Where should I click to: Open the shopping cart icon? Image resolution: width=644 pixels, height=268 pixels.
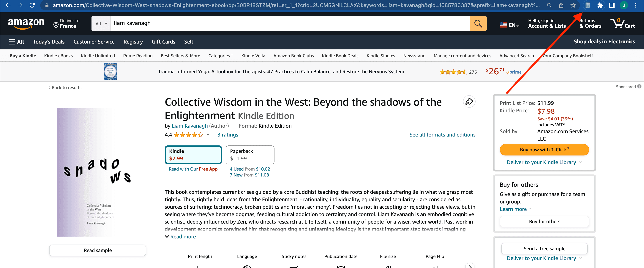coord(622,23)
